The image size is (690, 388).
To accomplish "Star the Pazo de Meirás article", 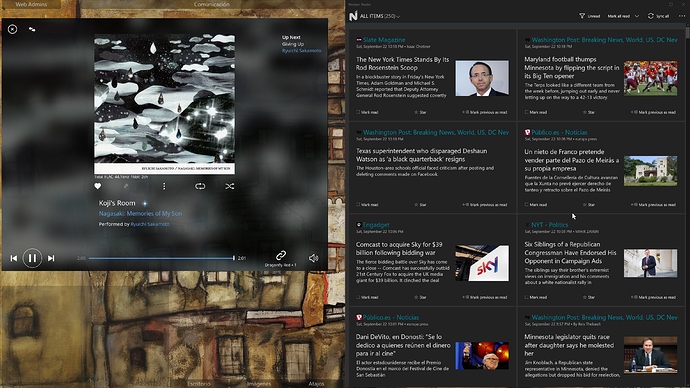I will (589, 205).
